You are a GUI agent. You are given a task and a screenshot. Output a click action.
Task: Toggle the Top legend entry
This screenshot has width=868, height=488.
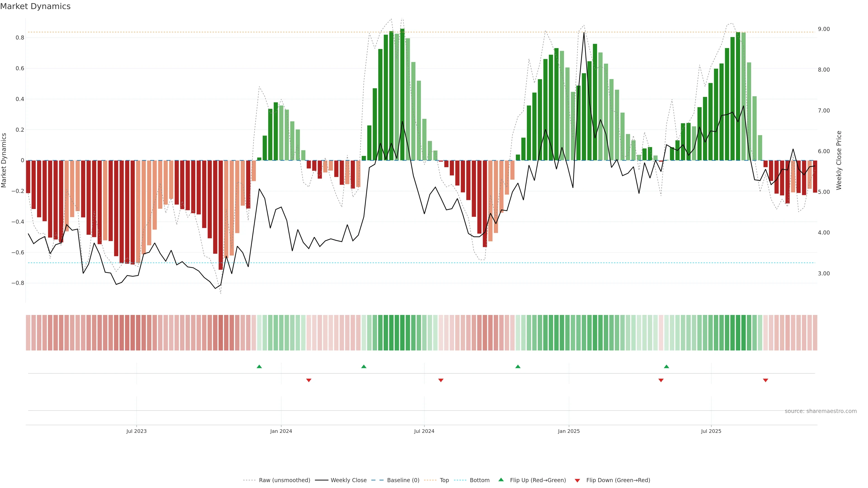[444, 480]
